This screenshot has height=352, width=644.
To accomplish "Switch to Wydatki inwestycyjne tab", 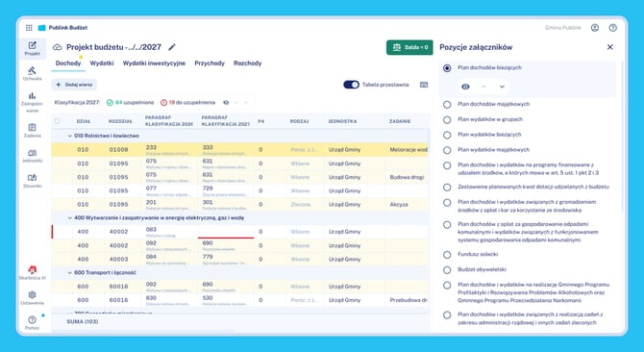I will tap(154, 63).
